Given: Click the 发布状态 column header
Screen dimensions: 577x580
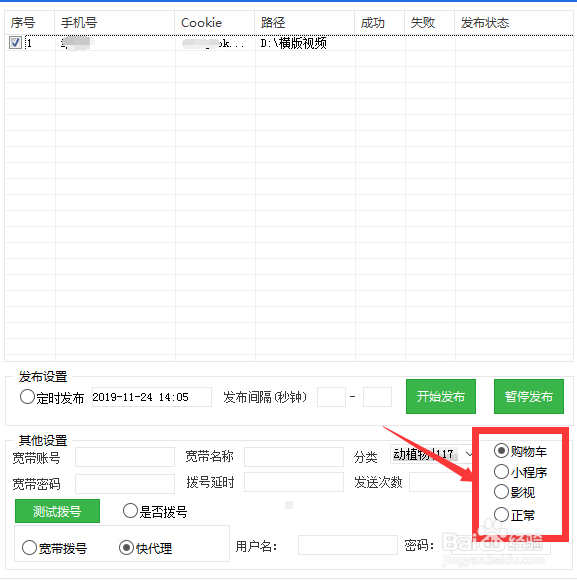Looking at the screenshot, I should [x=514, y=23].
